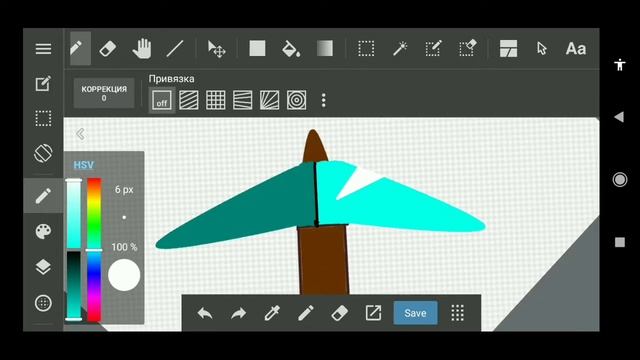Select the Magic Wand tool

tap(400, 49)
